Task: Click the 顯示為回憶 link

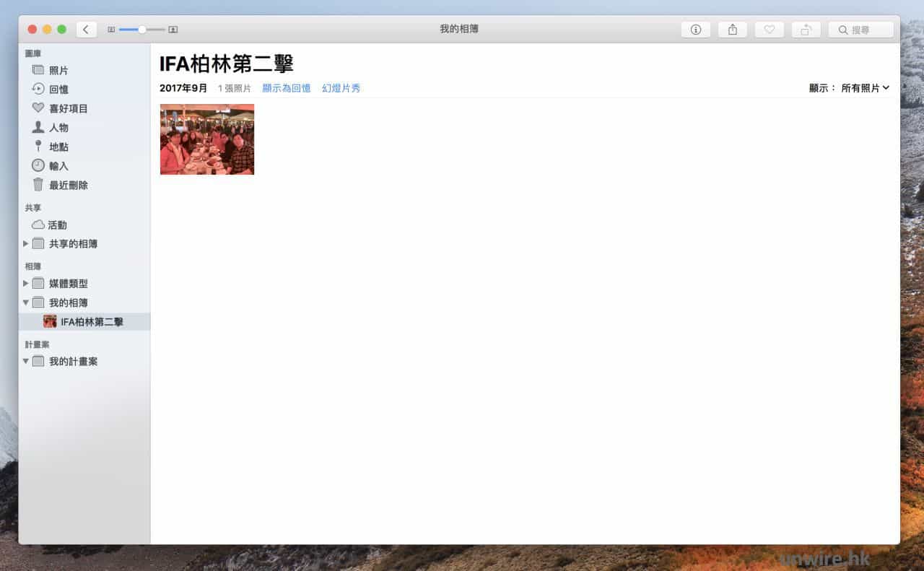Action: click(286, 88)
